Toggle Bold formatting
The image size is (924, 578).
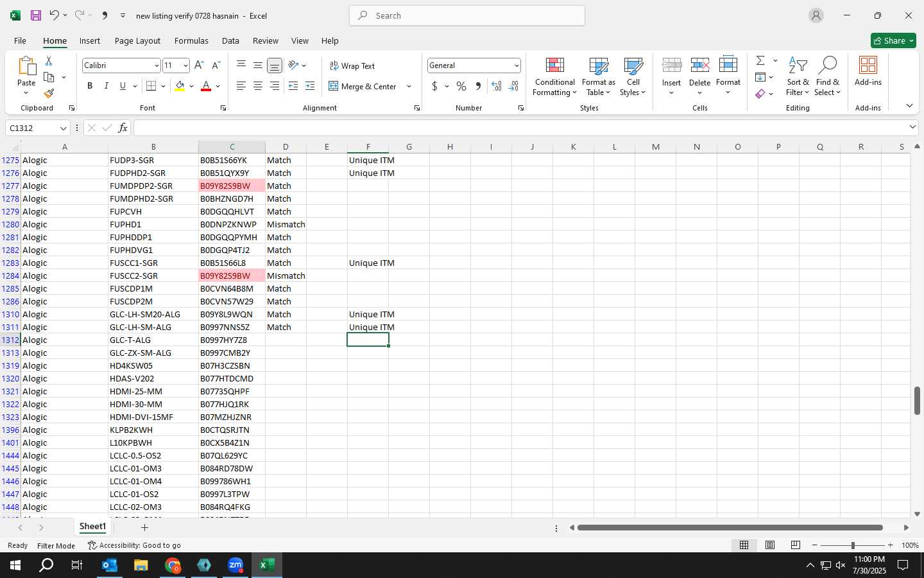point(90,86)
